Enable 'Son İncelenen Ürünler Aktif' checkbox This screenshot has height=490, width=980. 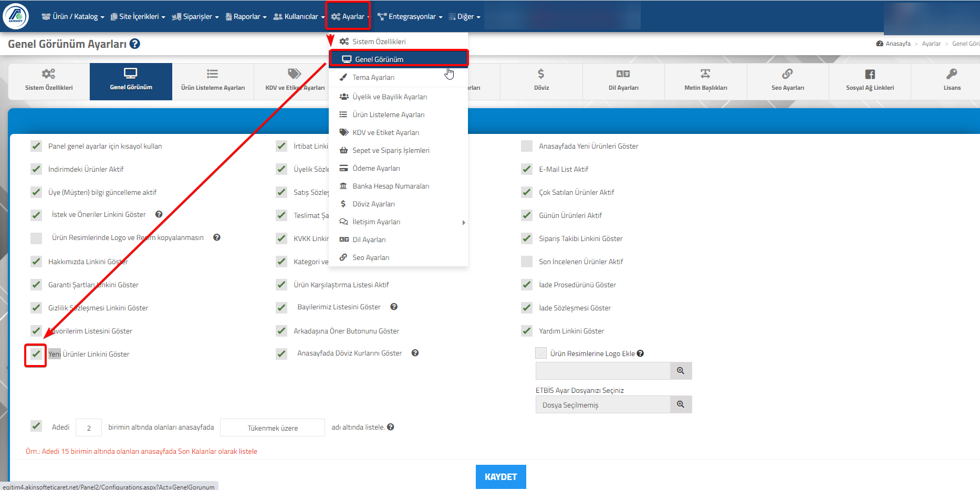click(527, 262)
